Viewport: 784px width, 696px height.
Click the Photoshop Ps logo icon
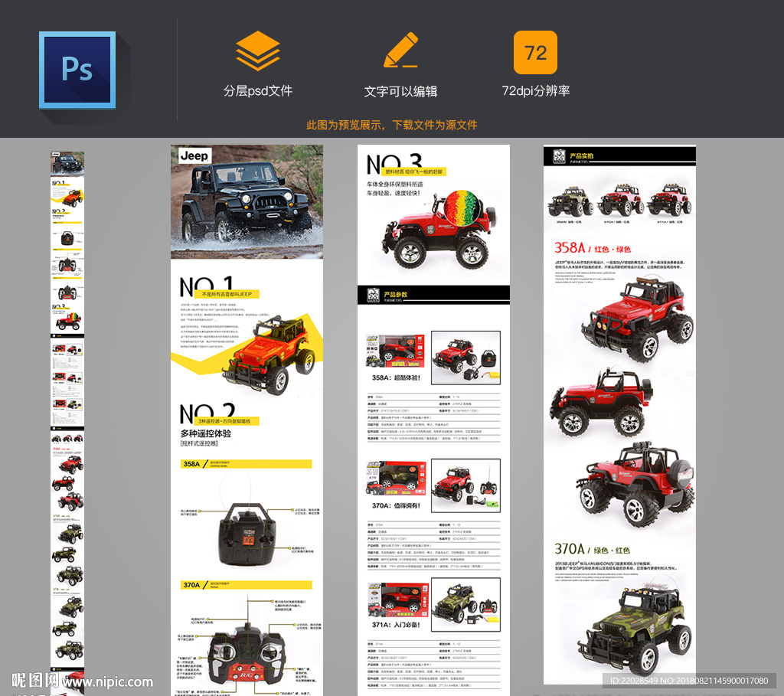point(77,70)
